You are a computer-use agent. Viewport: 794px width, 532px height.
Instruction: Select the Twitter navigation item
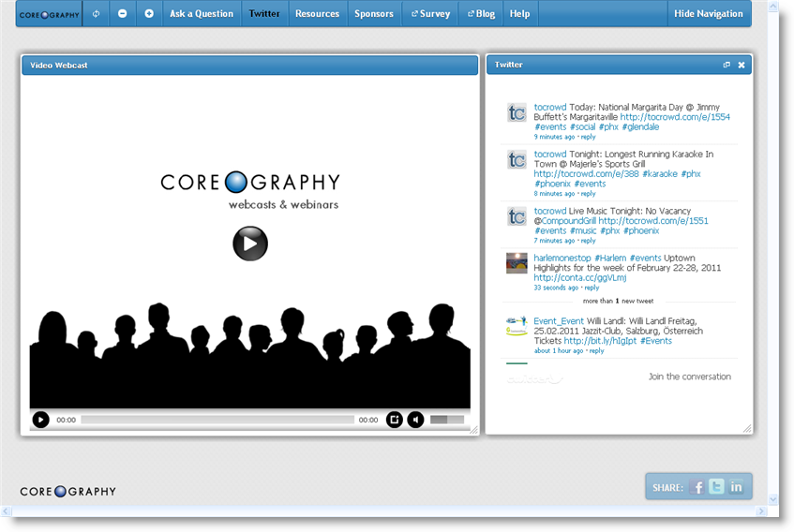[x=263, y=14]
